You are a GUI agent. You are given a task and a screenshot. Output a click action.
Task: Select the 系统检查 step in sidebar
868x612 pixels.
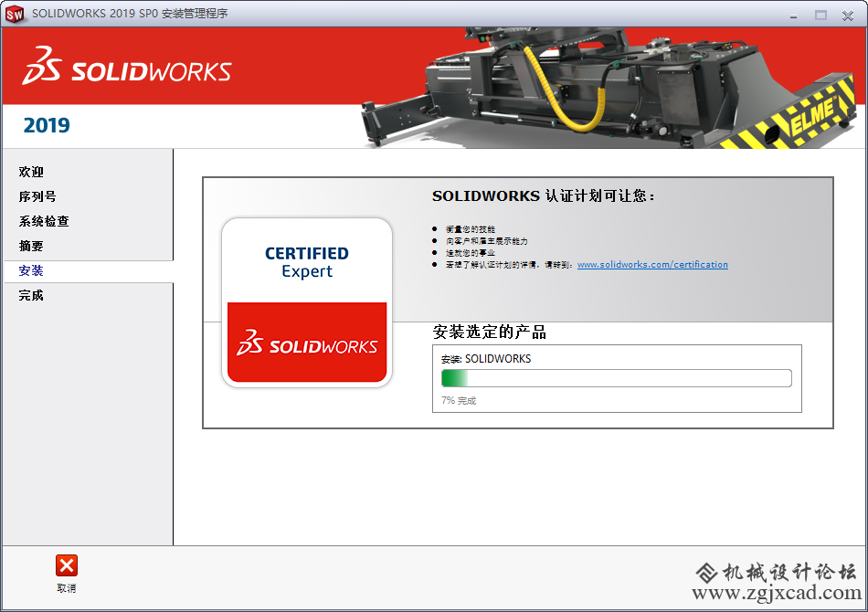pos(44,221)
